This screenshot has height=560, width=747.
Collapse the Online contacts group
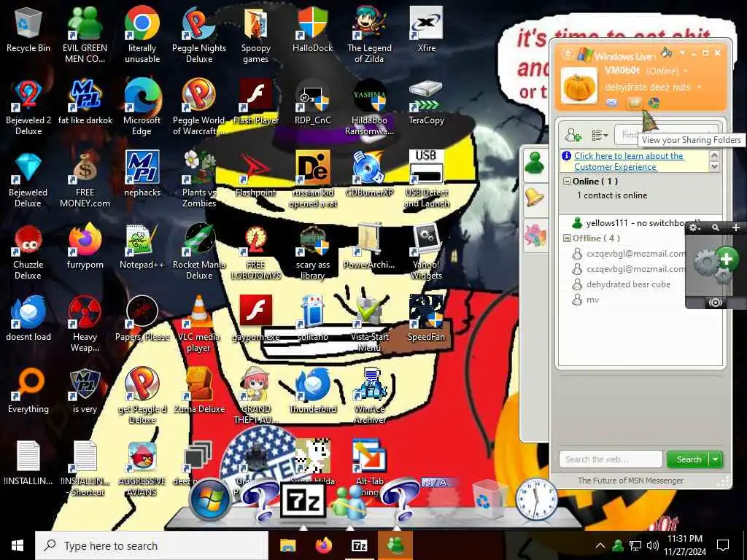point(567,182)
